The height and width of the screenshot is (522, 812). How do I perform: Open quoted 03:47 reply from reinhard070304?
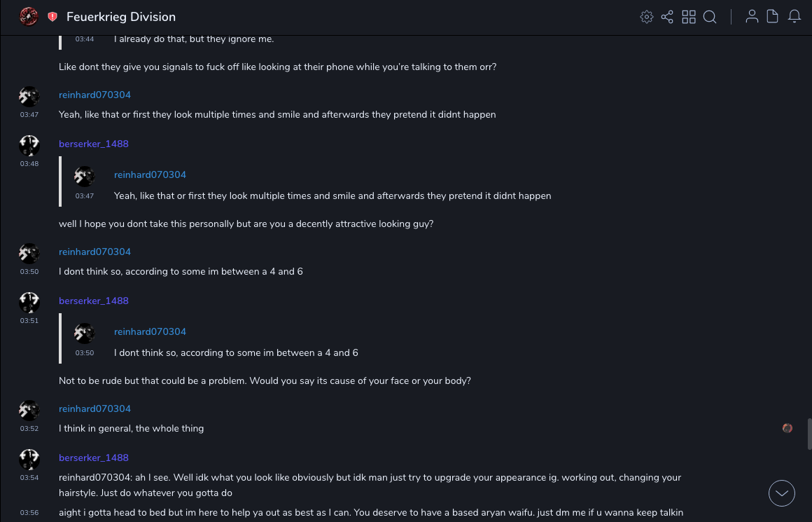pos(332,196)
